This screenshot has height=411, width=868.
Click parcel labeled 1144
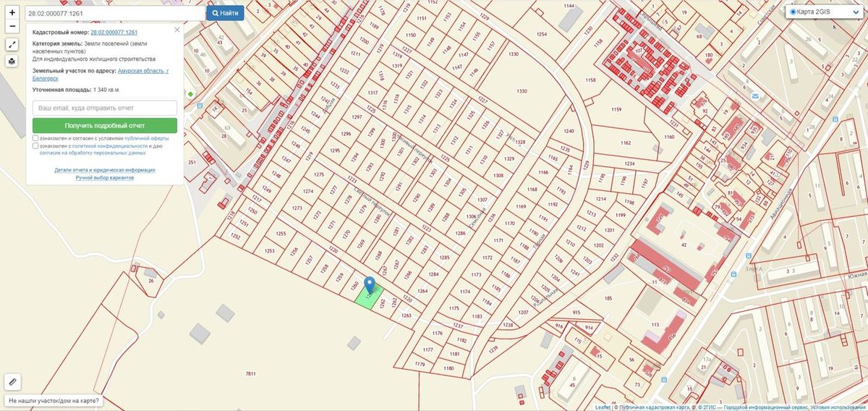569,6
